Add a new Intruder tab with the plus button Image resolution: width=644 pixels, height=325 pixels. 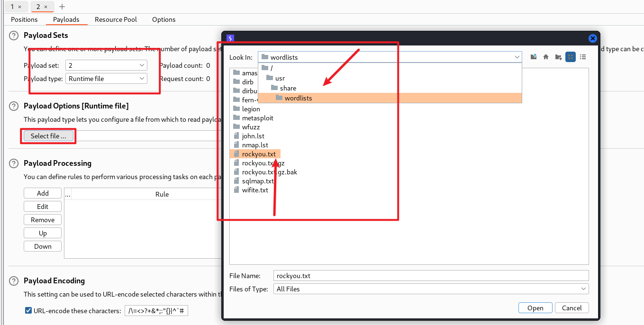pyautogui.click(x=62, y=7)
